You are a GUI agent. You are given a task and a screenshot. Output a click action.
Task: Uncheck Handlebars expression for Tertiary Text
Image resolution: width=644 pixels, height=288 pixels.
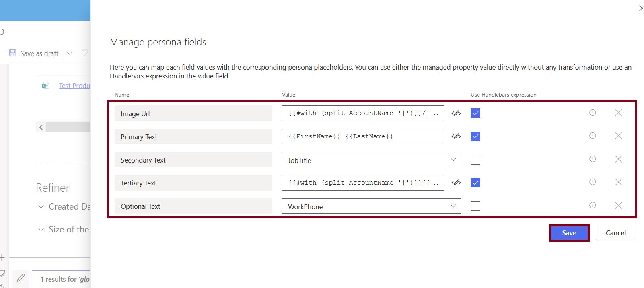click(475, 183)
